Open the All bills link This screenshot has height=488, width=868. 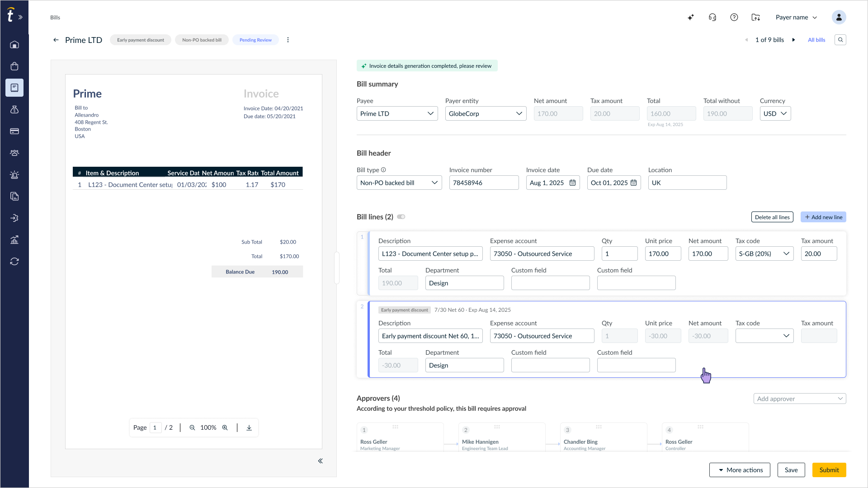(x=816, y=40)
